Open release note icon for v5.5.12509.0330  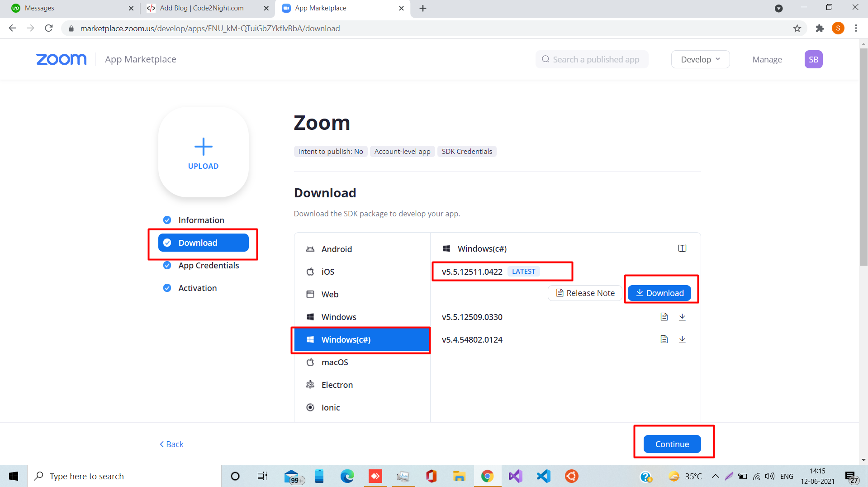664,317
